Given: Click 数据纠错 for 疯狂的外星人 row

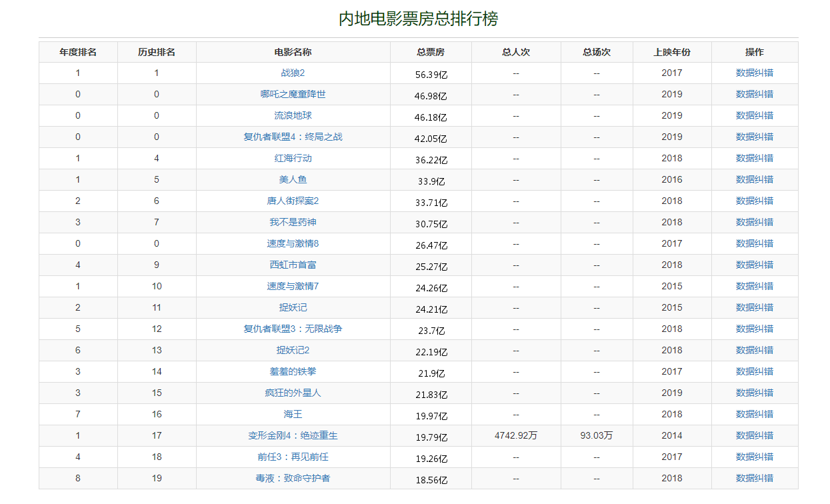Looking at the screenshot, I should coord(755,393).
